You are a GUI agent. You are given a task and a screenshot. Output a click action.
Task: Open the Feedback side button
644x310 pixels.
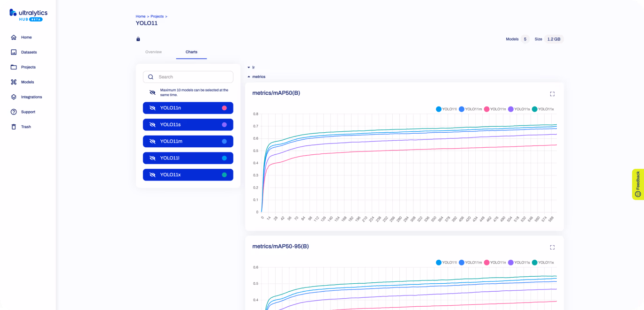point(638,184)
